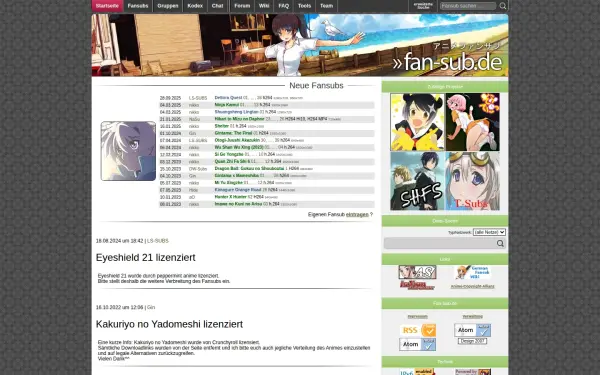Open the Dragon Ball: Gokuu no Shouboutai entry
Screen dimensions: 600x375
tap(249, 168)
